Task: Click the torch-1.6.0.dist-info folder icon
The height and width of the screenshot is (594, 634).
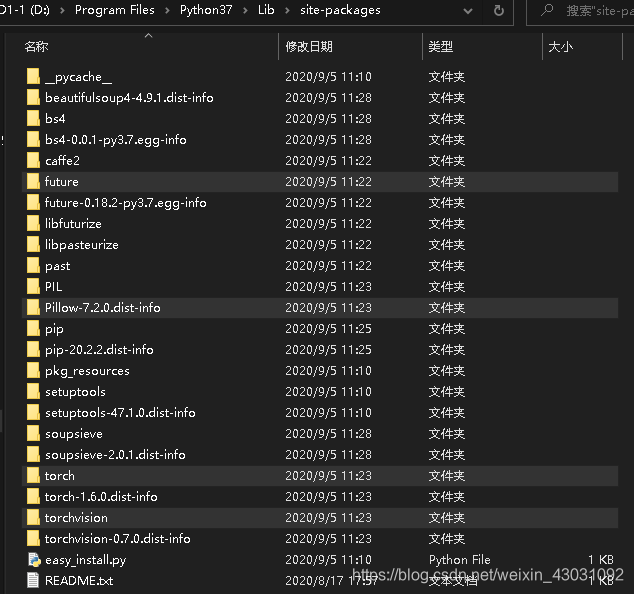Action: [x=33, y=497]
